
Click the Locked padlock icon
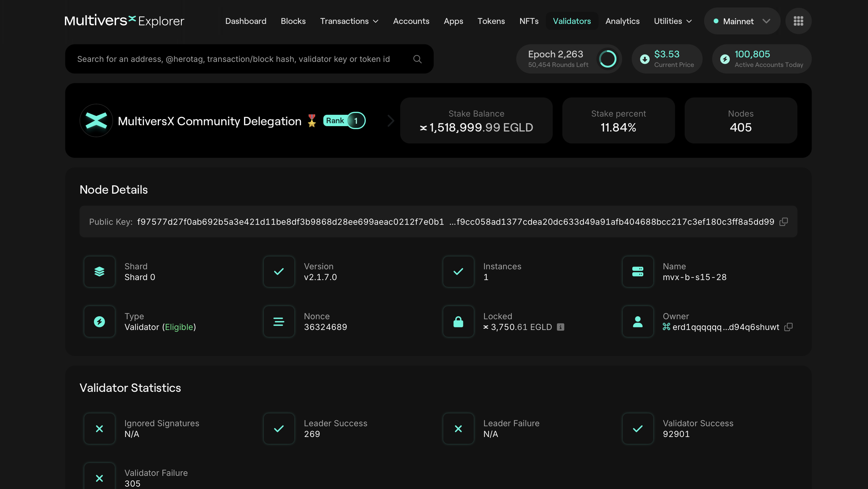[458, 321]
